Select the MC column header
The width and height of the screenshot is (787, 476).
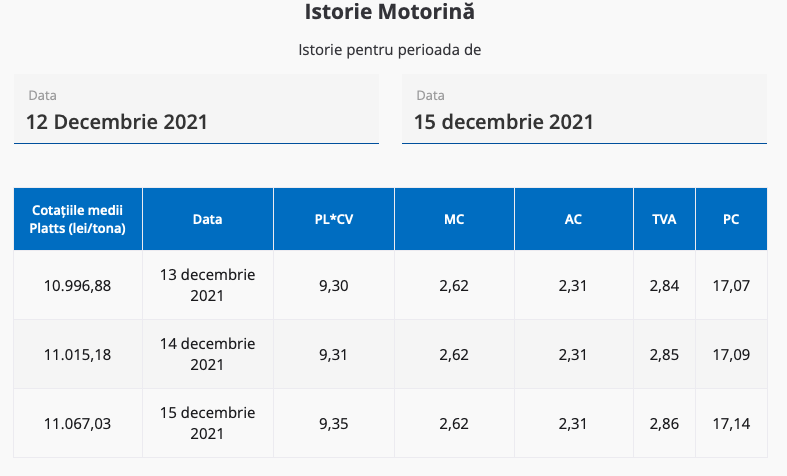click(x=454, y=219)
